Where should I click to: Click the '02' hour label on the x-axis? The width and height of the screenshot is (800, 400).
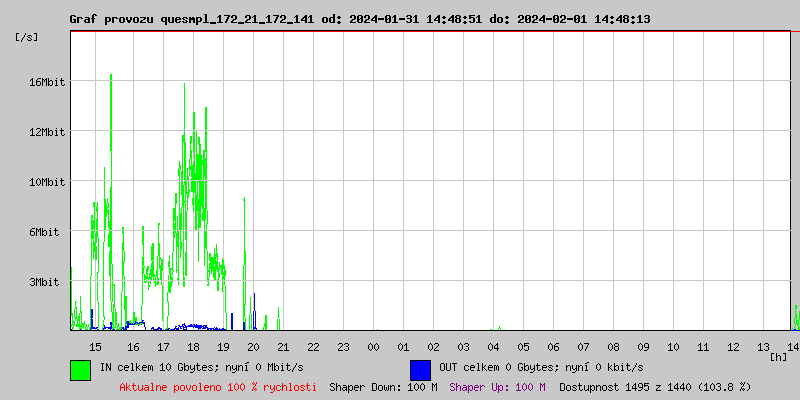tap(434, 347)
